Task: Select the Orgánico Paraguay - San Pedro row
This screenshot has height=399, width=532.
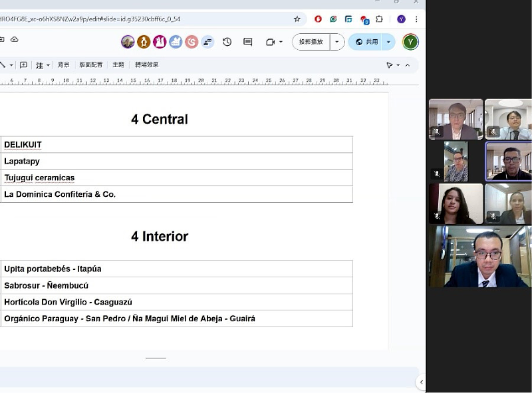Action: click(x=176, y=319)
